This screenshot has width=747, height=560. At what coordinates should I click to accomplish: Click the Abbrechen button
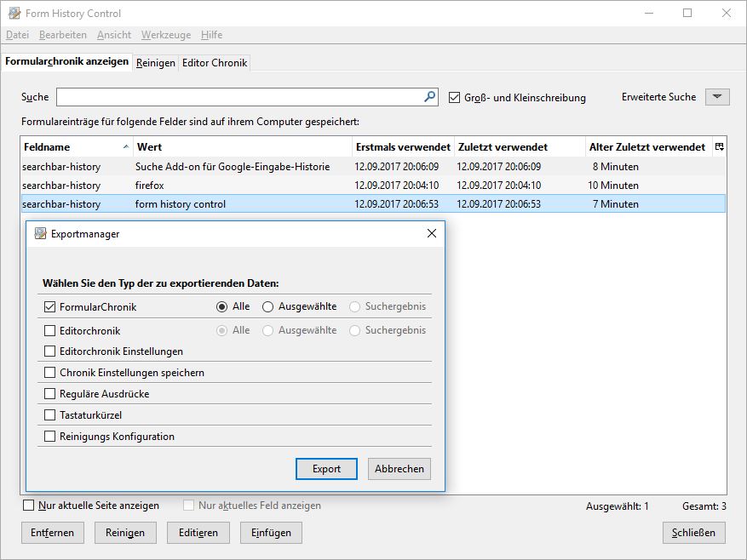coord(399,469)
